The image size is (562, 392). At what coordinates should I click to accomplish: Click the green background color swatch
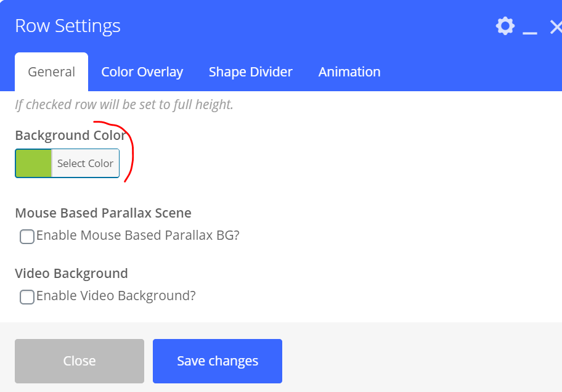click(34, 163)
